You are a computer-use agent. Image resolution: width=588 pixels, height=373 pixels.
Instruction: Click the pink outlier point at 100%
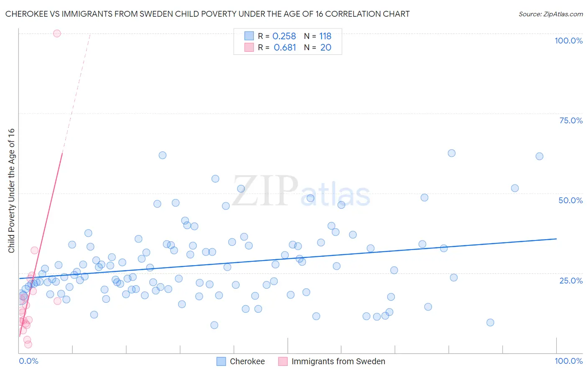point(57,33)
